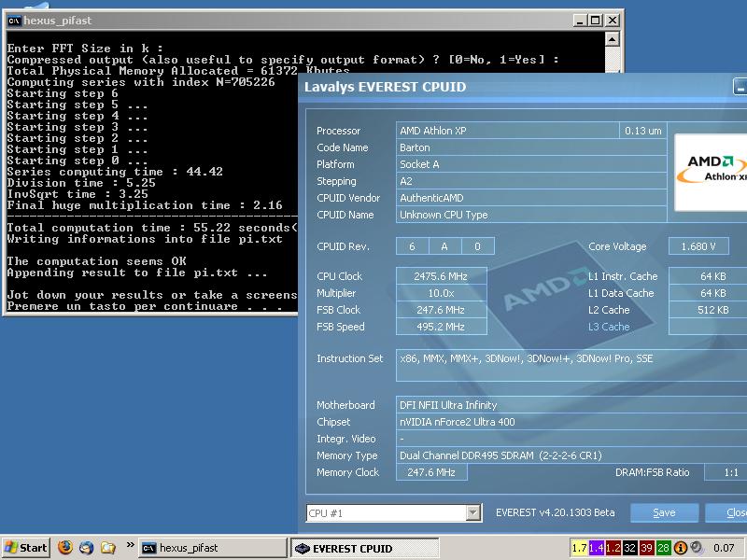
Task: Minimize the hexus_pifast console window
Action: (579, 21)
